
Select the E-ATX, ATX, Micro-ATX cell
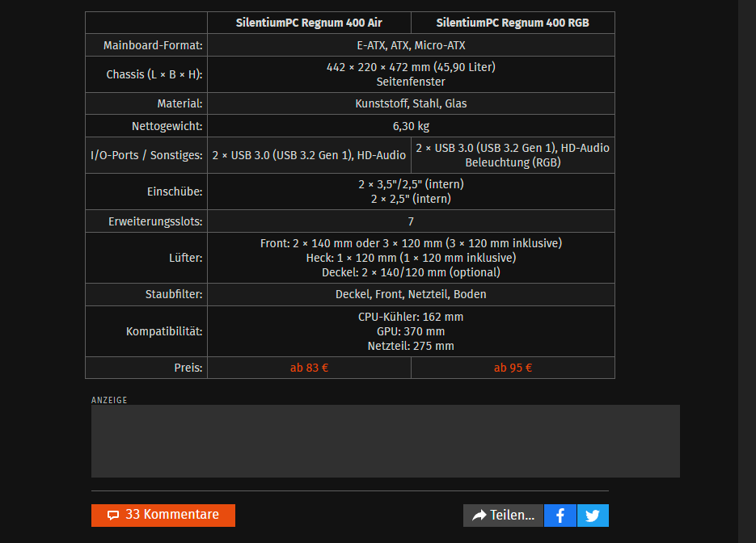coord(411,45)
